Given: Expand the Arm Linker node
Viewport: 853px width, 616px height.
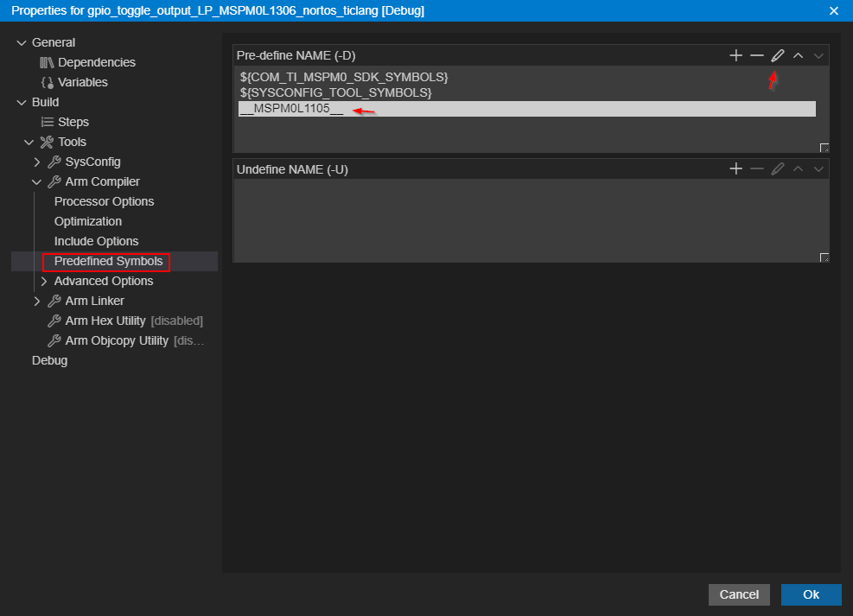Looking at the screenshot, I should pos(37,301).
